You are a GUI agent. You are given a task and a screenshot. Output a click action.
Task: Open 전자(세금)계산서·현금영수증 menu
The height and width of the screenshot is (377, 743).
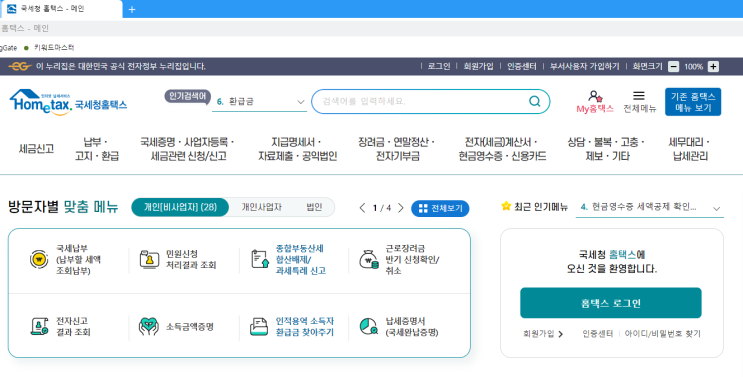point(502,149)
